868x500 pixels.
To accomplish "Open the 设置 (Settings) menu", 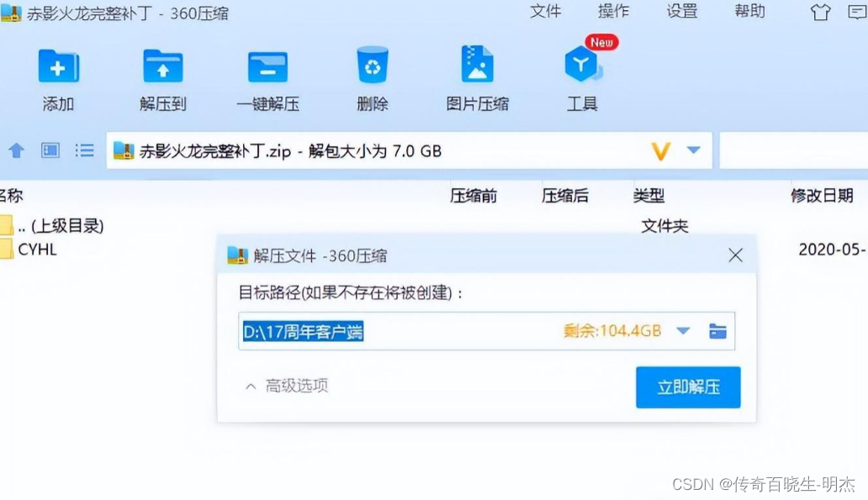I will [682, 11].
